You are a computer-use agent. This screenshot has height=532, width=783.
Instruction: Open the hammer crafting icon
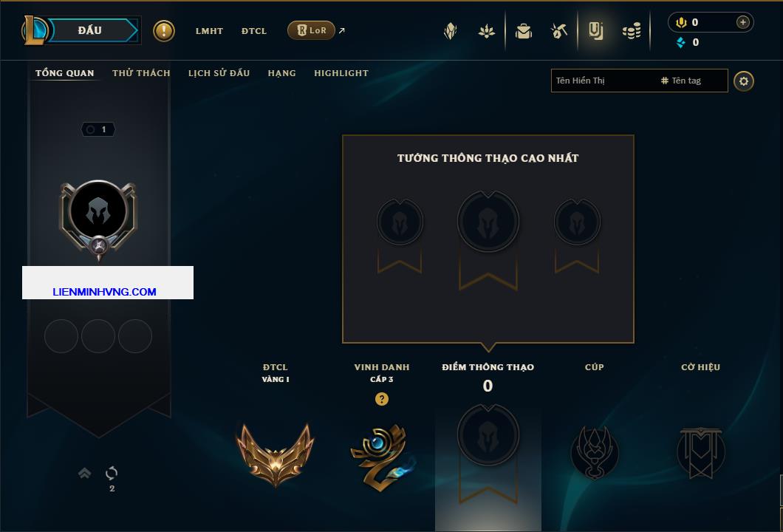[x=559, y=31]
